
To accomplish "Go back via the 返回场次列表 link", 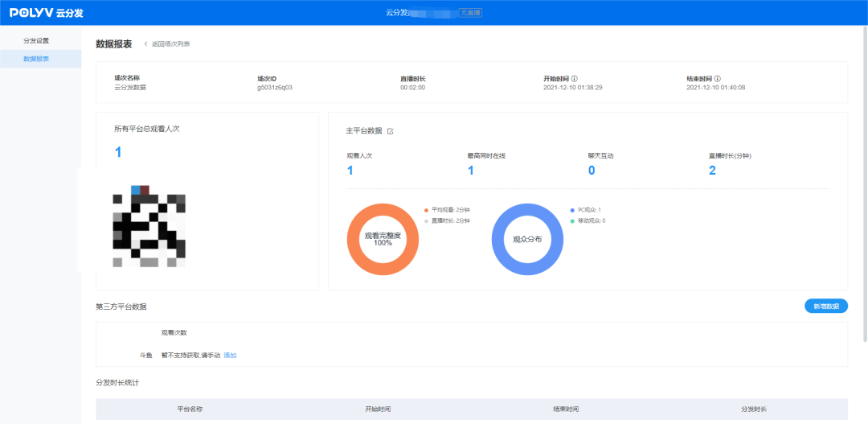I will 170,43.
